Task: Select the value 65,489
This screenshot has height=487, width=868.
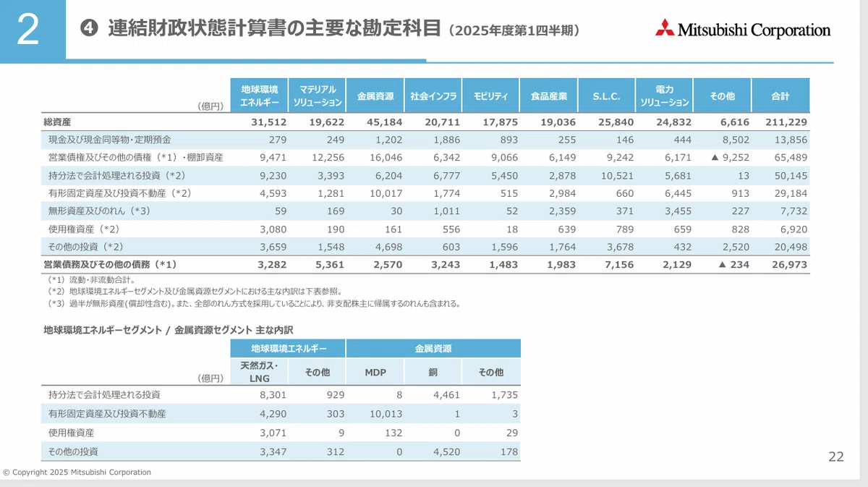Action: tap(790, 157)
